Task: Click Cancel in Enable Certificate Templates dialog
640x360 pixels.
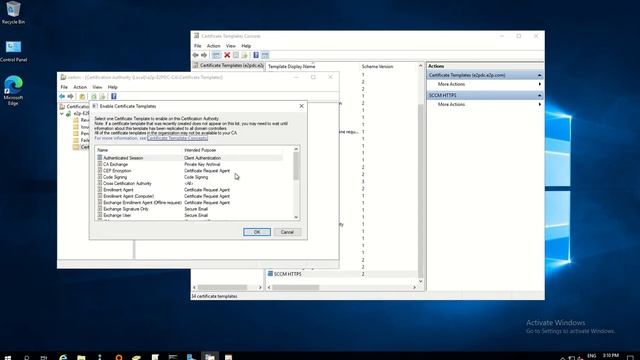Action: coord(287,232)
